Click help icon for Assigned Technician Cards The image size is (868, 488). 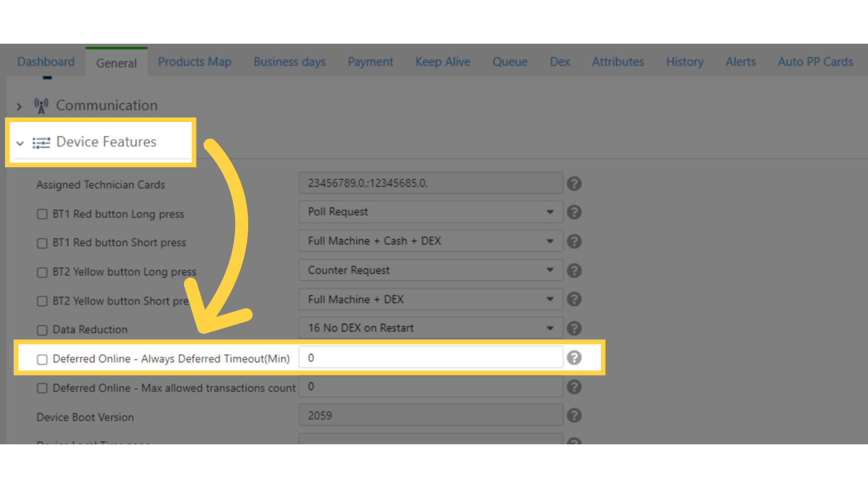pos(574,183)
